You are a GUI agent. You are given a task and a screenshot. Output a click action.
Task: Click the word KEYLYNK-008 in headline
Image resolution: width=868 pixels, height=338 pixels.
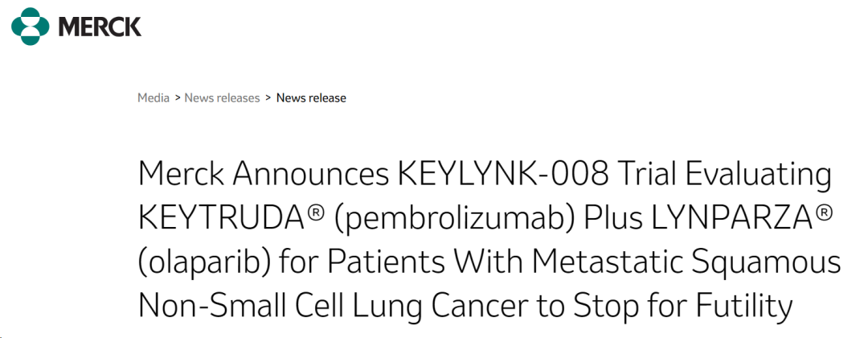coord(503,175)
